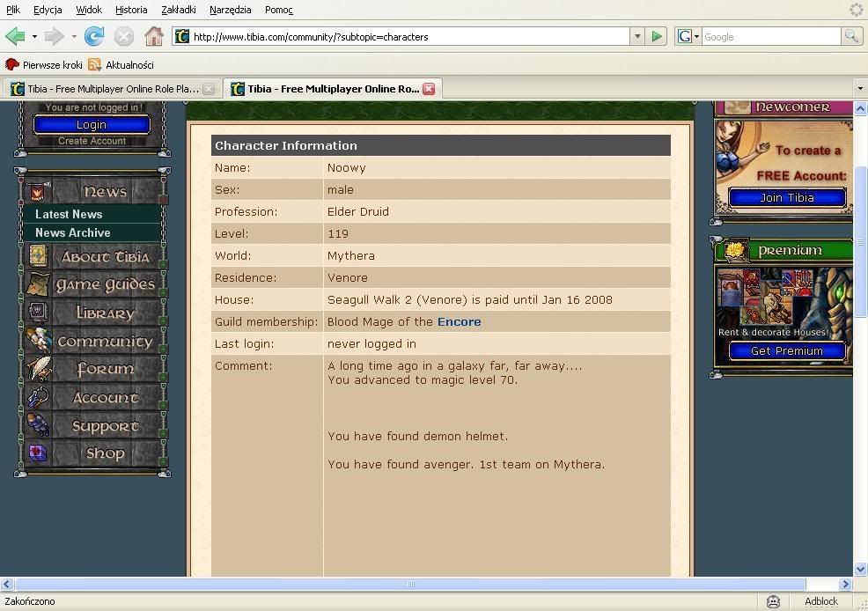Click the Library icon in sidebar
Viewport: 868px width, 611px height.
click(x=38, y=313)
